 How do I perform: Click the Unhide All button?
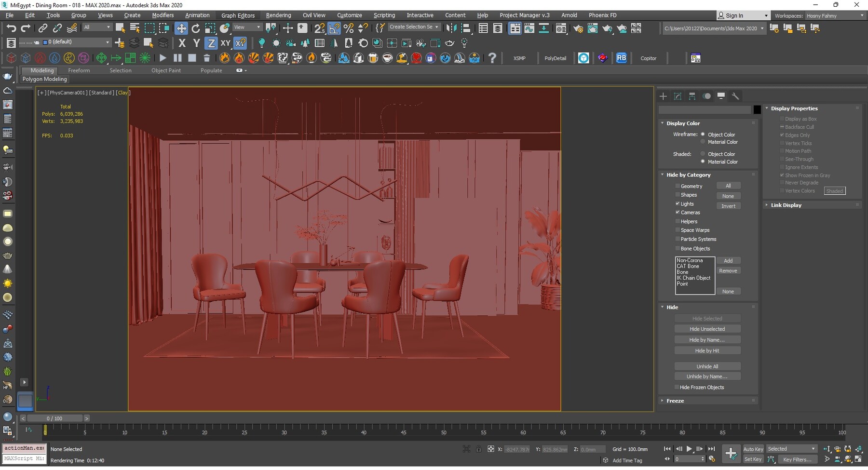tap(707, 366)
